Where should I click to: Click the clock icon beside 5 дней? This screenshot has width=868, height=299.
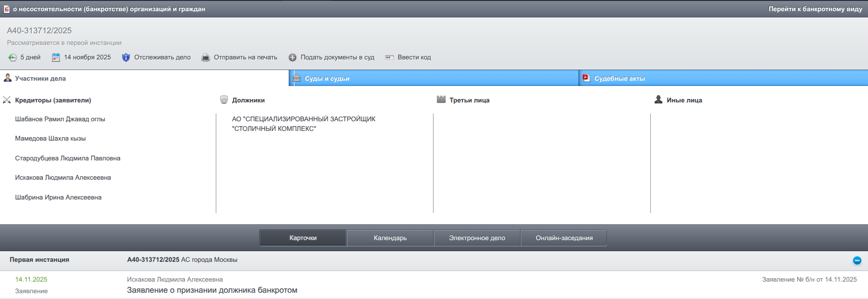pos(12,57)
